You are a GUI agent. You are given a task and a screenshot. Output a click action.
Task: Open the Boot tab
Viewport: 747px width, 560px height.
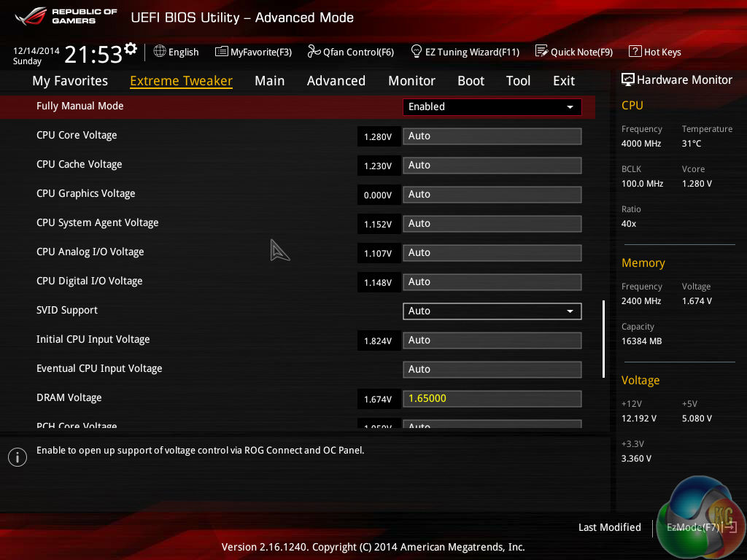pyautogui.click(x=471, y=81)
